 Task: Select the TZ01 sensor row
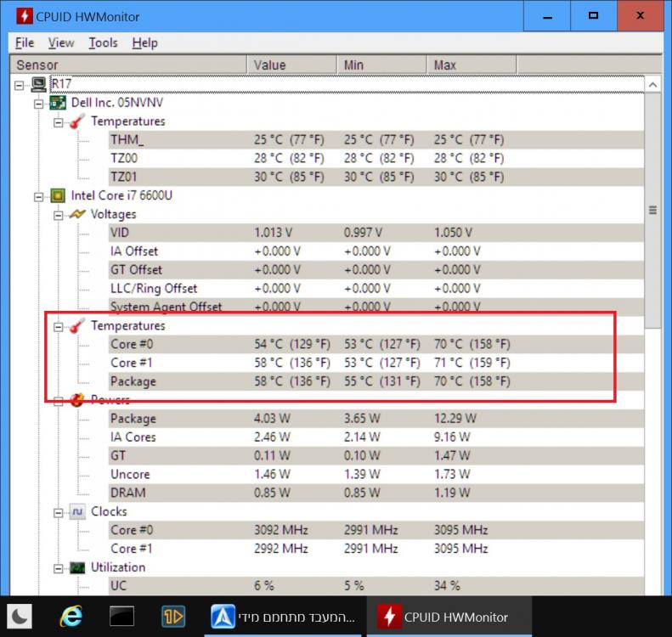point(376,177)
